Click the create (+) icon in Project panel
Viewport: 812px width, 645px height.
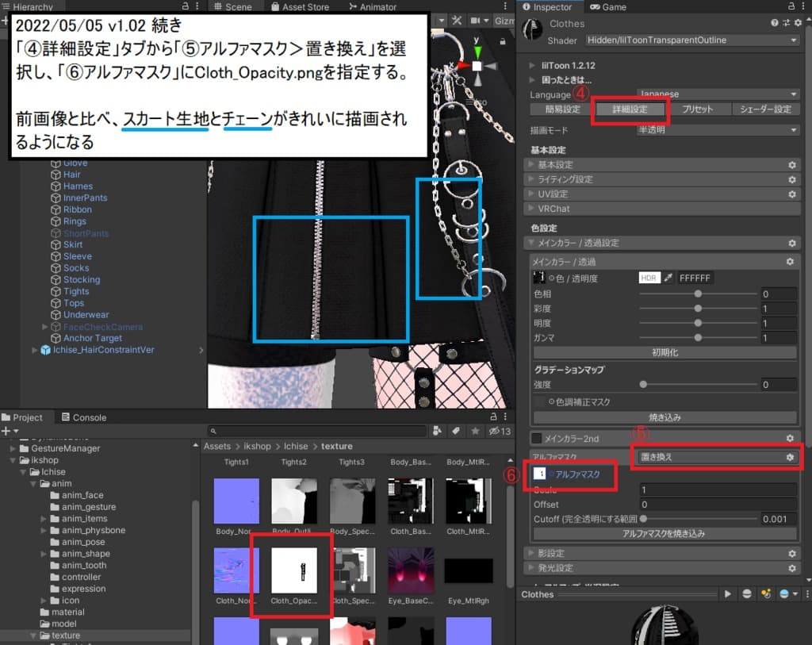coord(6,431)
